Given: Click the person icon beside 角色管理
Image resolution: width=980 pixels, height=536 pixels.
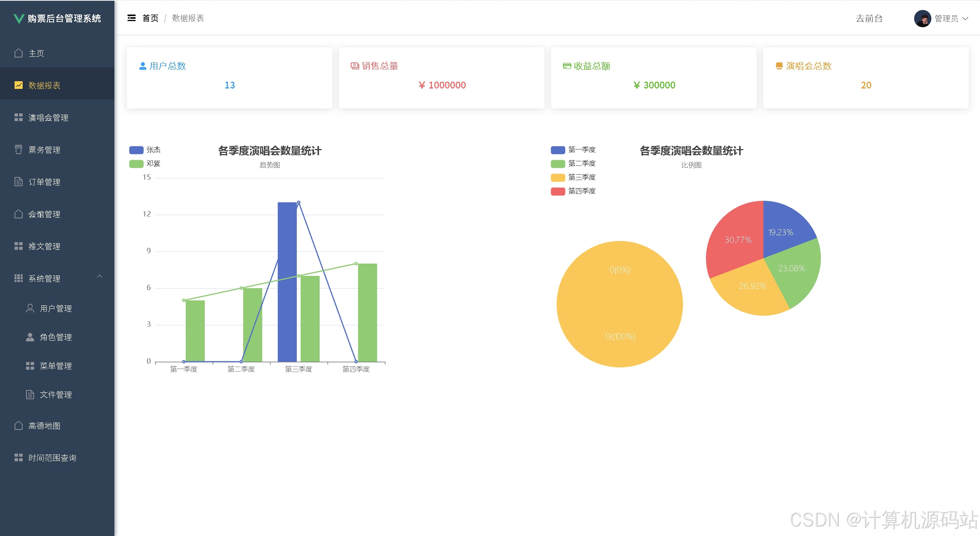Looking at the screenshot, I should tap(30, 337).
